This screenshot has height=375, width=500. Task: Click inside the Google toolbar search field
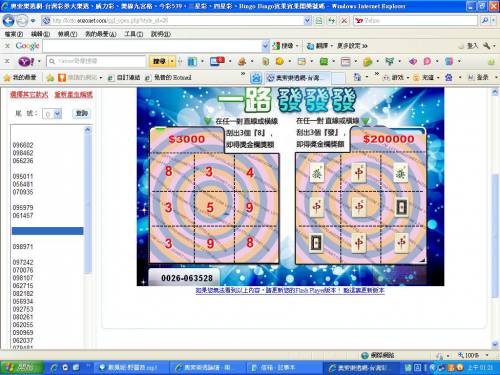(152, 46)
